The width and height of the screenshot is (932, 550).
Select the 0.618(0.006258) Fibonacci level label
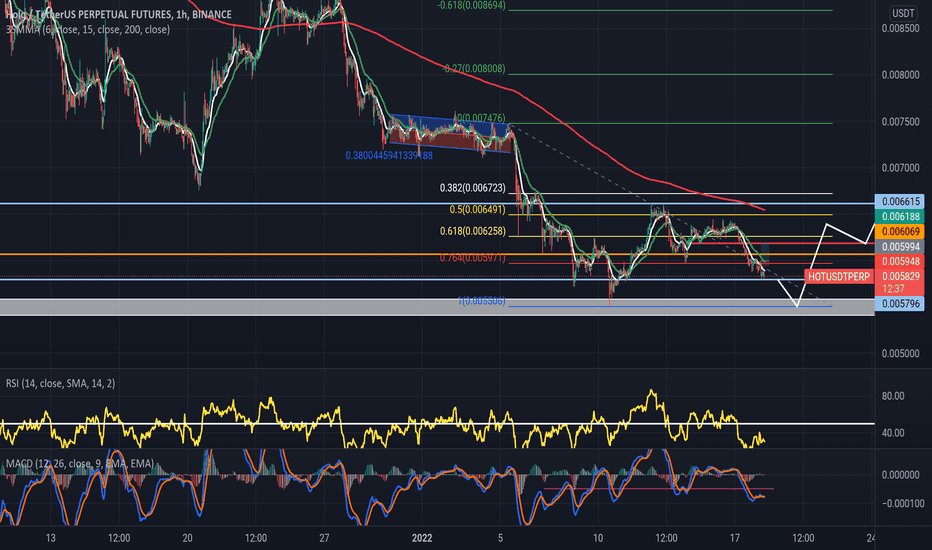pyautogui.click(x=473, y=231)
